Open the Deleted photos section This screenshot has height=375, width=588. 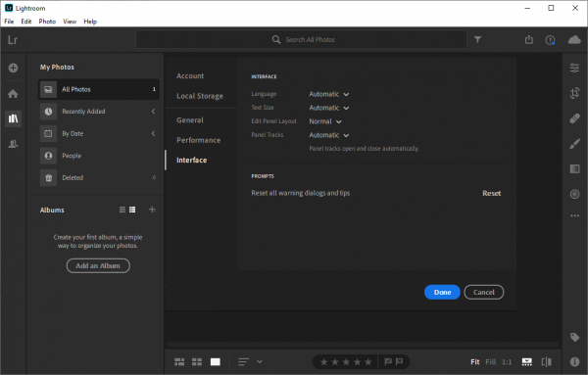99,177
